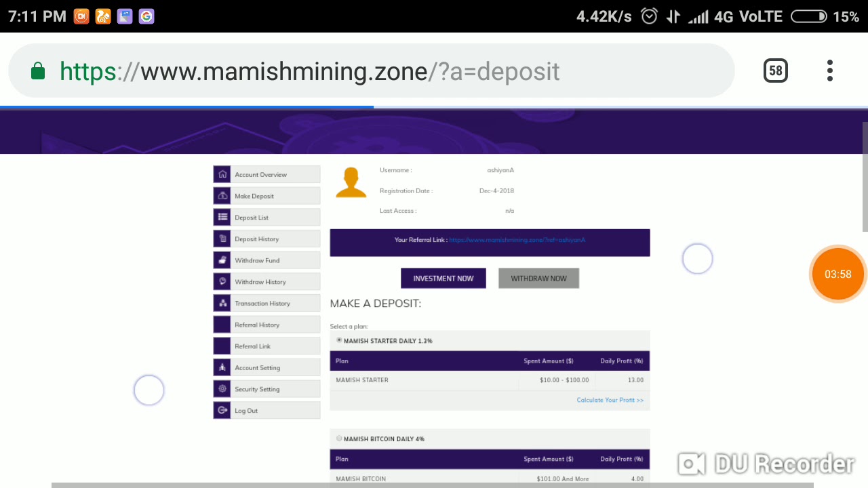Viewport: 868px width, 488px height.
Task: Open Account Setting menu item
Action: (267, 367)
